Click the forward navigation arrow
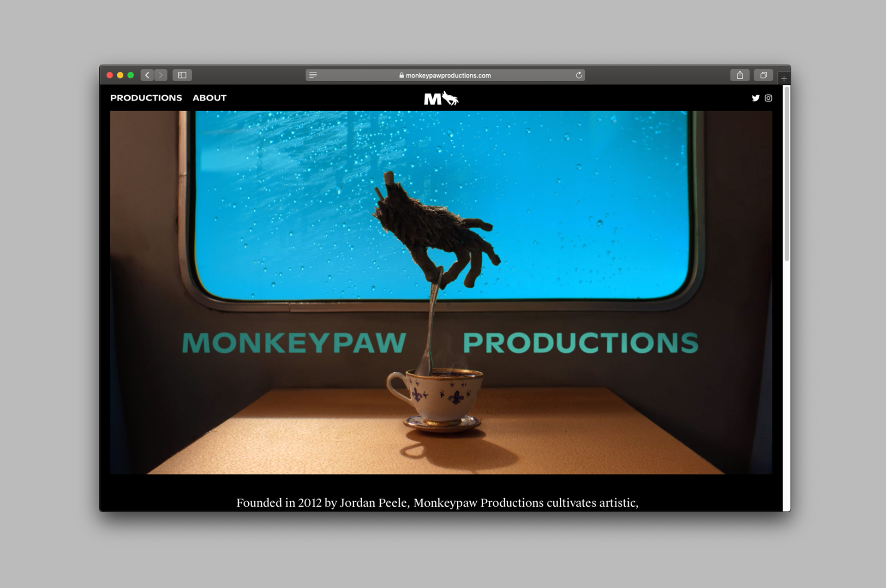 pos(161,75)
